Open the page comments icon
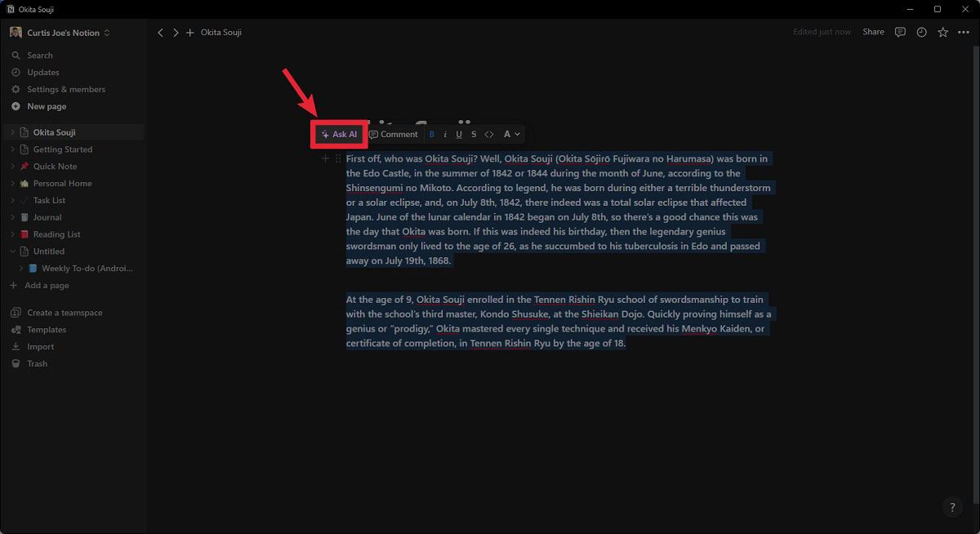Image resolution: width=980 pixels, height=534 pixels. (900, 33)
